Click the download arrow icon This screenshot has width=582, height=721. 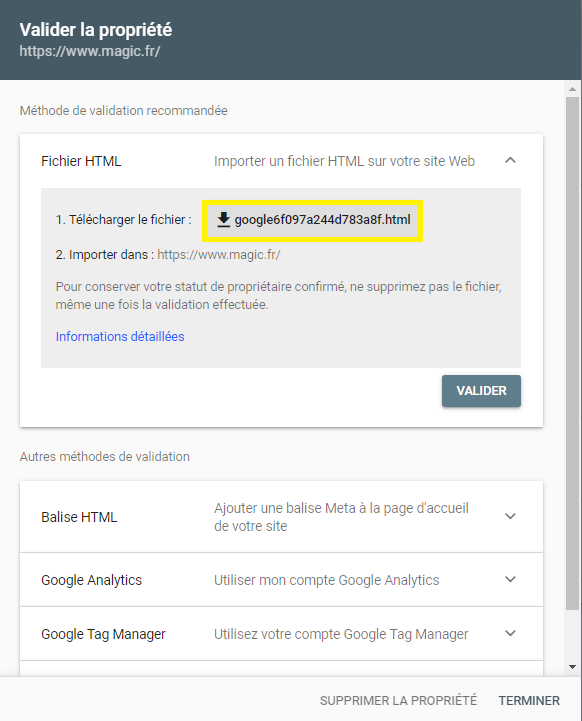tap(223, 220)
